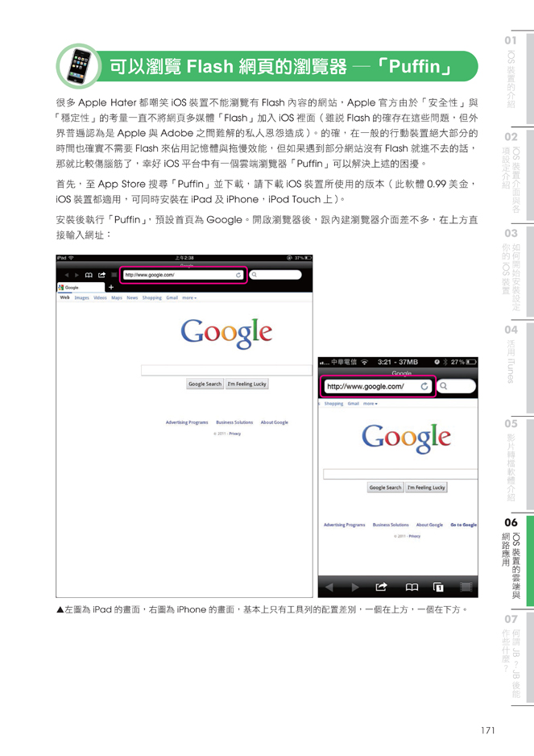The width and height of the screenshot is (534, 756).
Task: Expand the more dropdown on iPad Google page
Action: pyautogui.click(x=189, y=298)
